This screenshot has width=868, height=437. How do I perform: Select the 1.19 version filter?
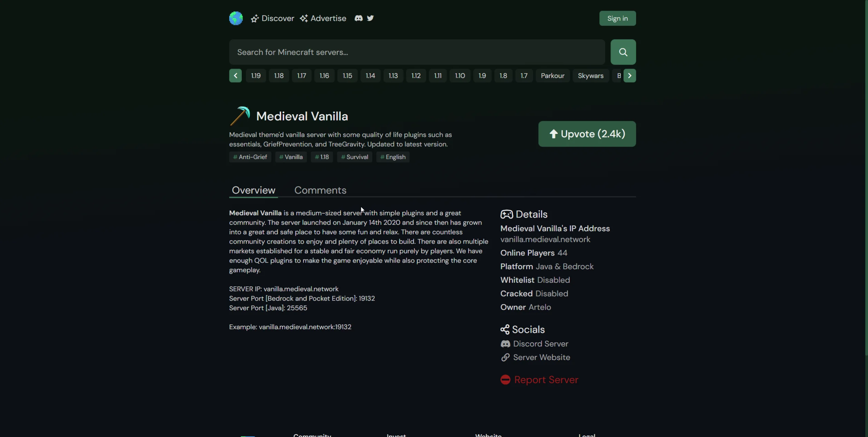(x=256, y=76)
